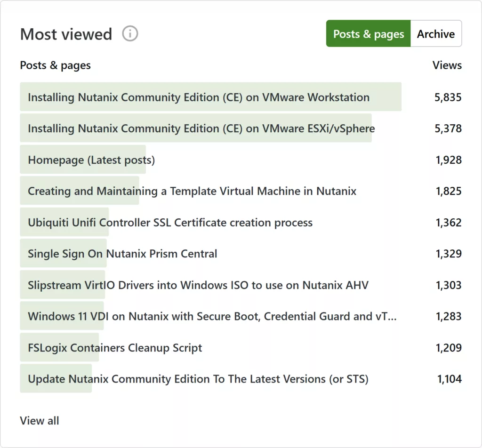Image resolution: width=482 pixels, height=448 pixels.
Task: Open the Windows 11 VDI on Nutanix post
Action: (x=212, y=316)
